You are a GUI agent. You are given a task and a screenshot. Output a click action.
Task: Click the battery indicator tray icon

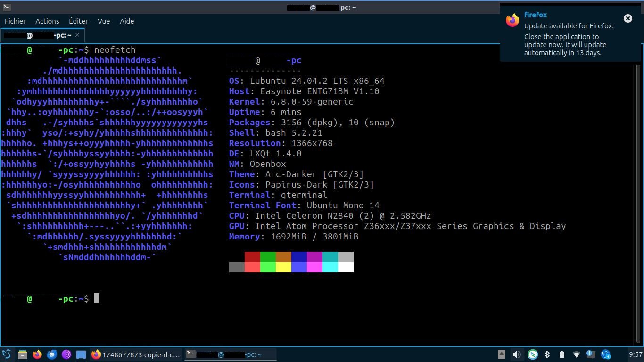pyautogui.click(x=561, y=354)
